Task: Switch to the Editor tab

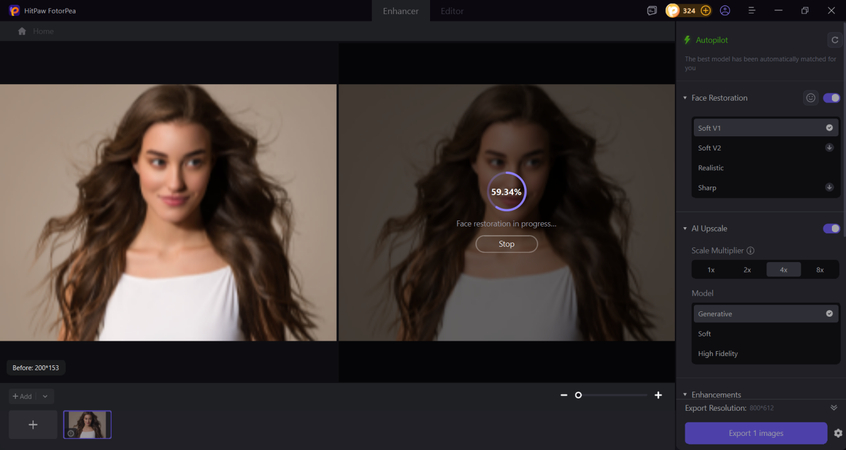Action: click(452, 11)
